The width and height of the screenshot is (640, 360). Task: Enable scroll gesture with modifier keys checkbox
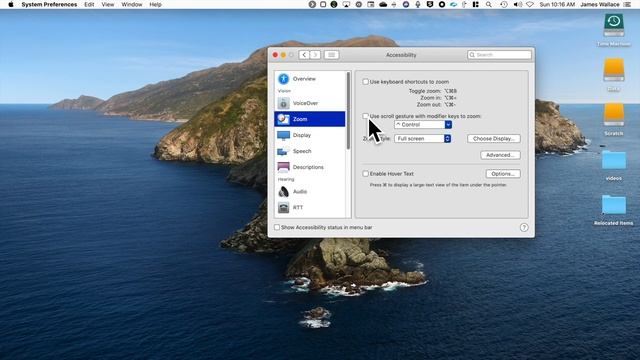(365, 116)
